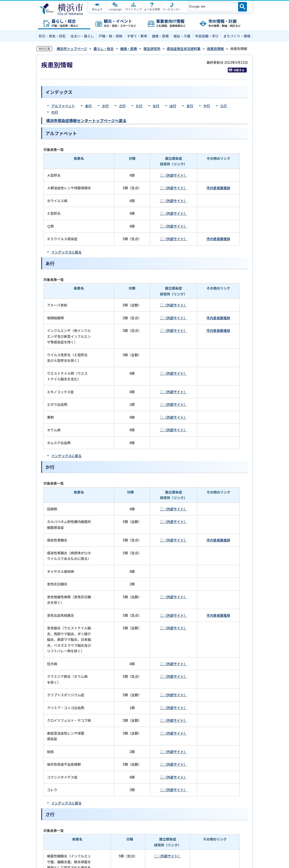Open external site link for アメーバ赤痢
This screenshot has height=868, width=289.
click(173, 305)
